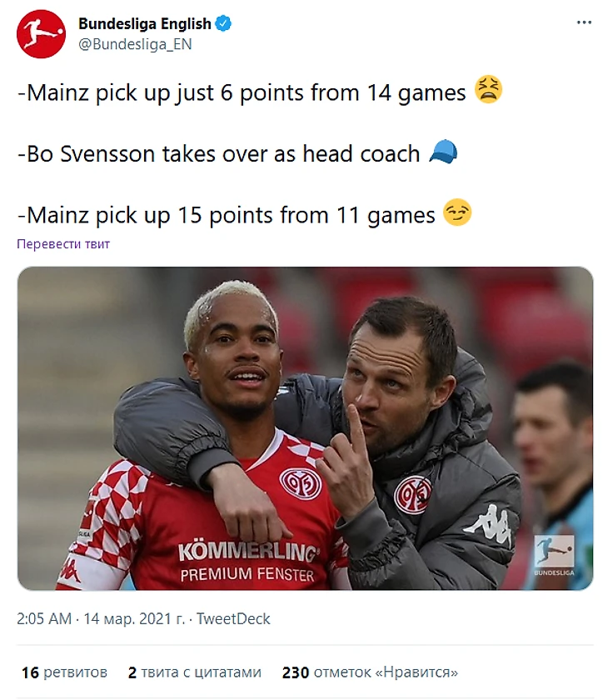Open the Bundesliga English profile avatar
Image resolution: width=608 pixels, height=700 pixels.
point(41,34)
